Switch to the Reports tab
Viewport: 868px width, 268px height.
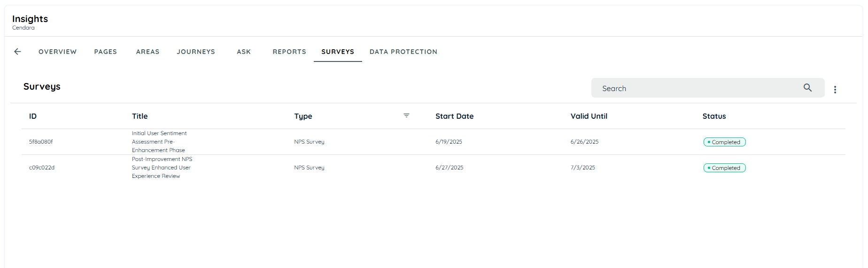(x=289, y=52)
